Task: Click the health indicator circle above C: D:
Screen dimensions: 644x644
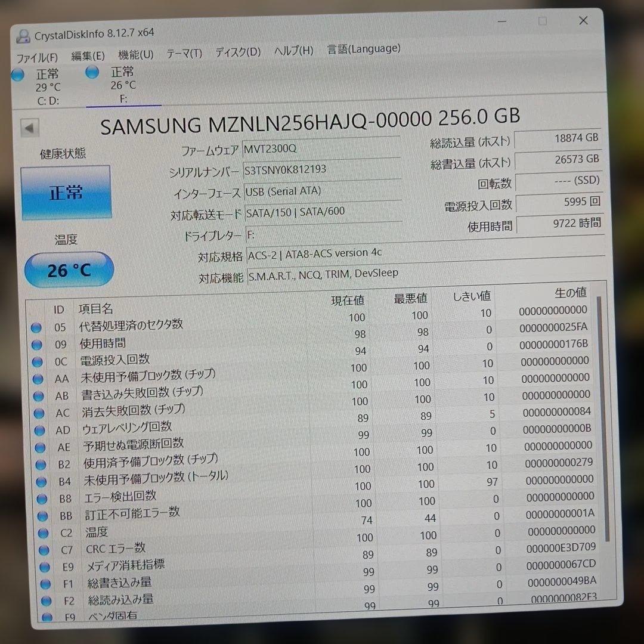Action: 17,74
